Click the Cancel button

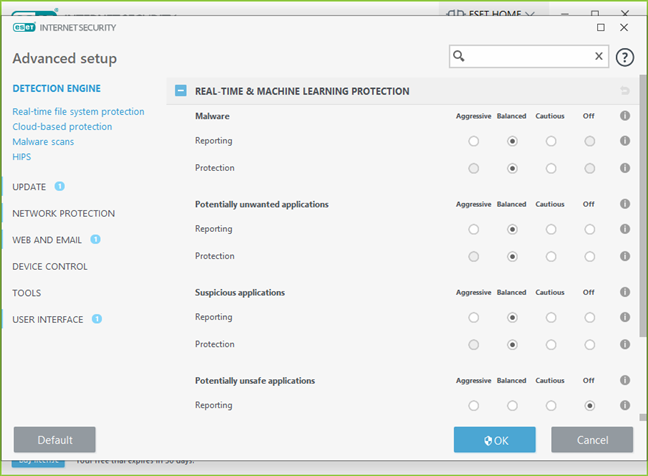pos(592,440)
